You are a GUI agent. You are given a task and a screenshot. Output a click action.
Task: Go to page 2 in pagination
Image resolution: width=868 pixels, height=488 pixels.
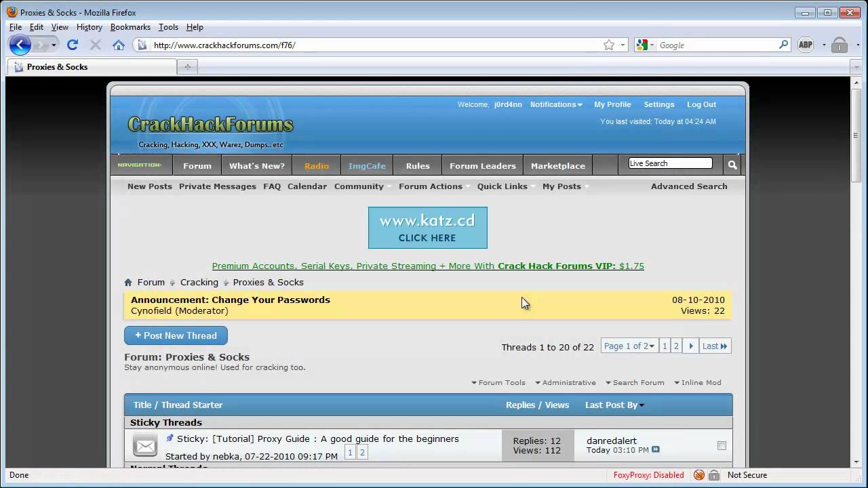pyautogui.click(x=676, y=346)
